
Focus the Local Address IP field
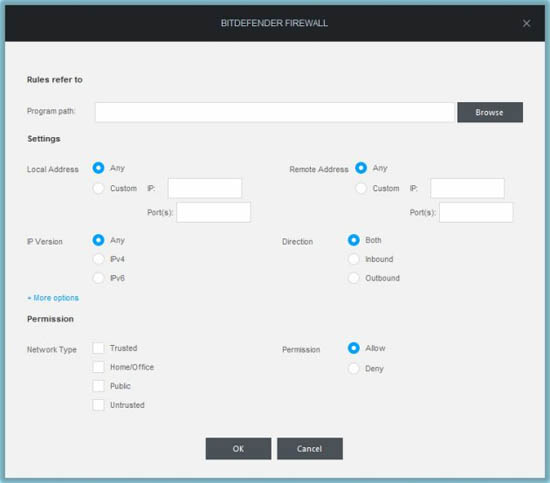[205, 188]
